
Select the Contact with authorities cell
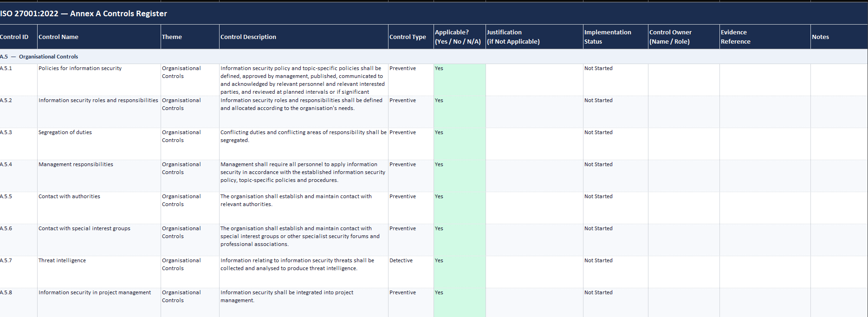pos(99,208)
